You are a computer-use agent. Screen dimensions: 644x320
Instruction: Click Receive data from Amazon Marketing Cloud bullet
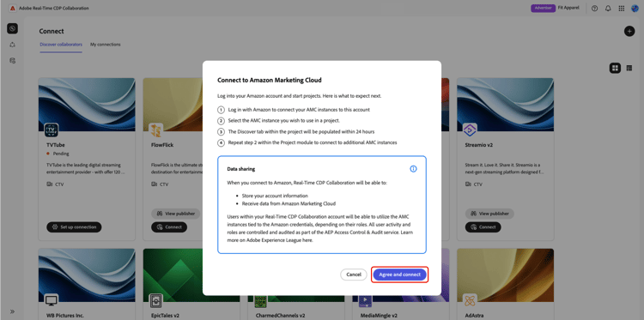(289, 203)
